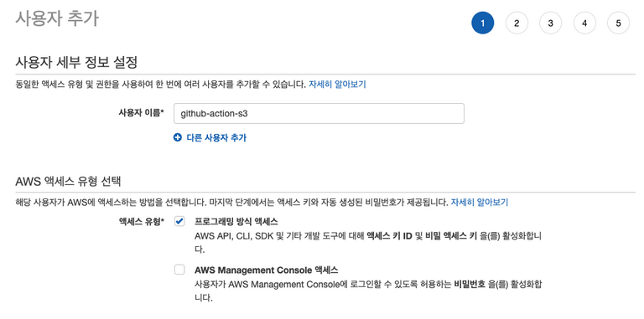
Task: Click the 사용자 추가 page title
Action: point(57,18)
